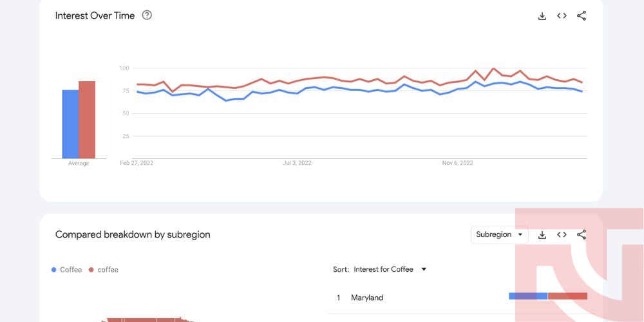Click the Maryland subregion row
Image resolution: width=644 pixels, height=322 pixels.
coord(458,298)
